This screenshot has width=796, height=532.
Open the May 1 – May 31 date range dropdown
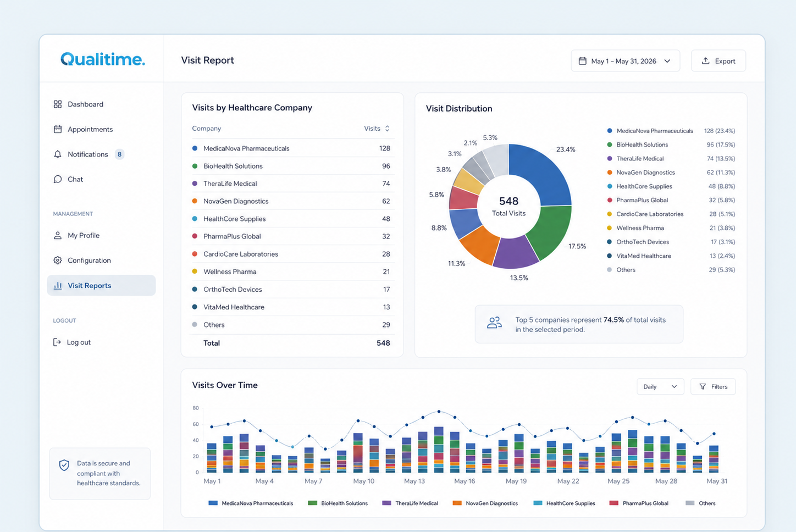click(x=625, y=61)
